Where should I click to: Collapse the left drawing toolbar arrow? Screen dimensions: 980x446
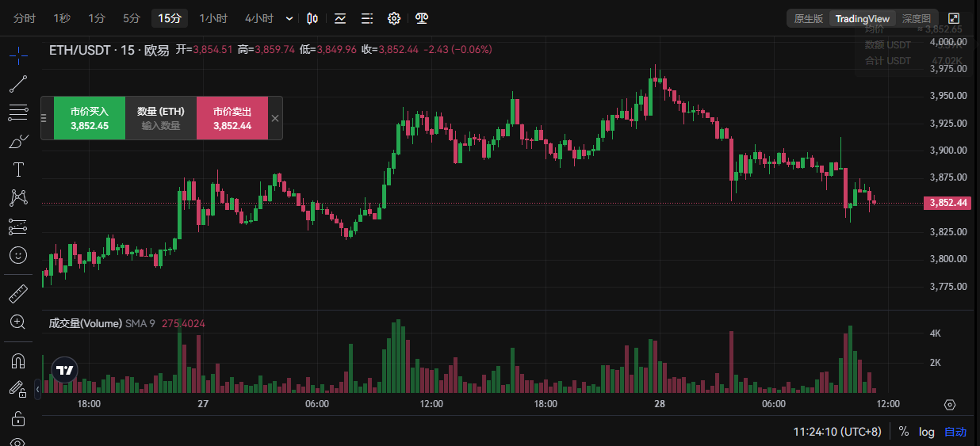(37, 390)
